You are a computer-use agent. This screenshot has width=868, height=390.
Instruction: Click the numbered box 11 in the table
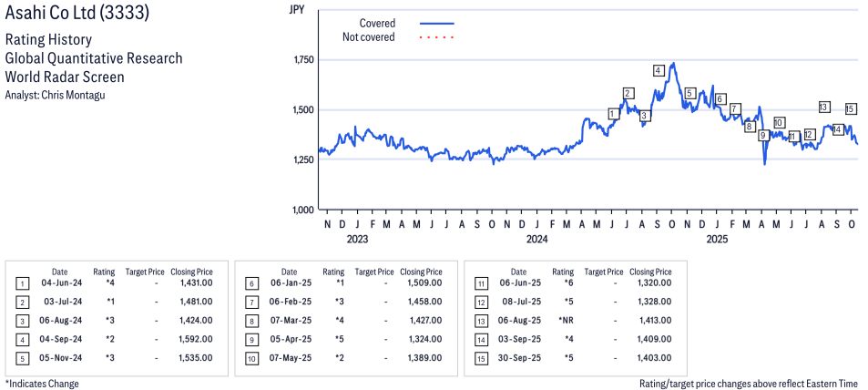pyautogui.click(x=481, y=283)
